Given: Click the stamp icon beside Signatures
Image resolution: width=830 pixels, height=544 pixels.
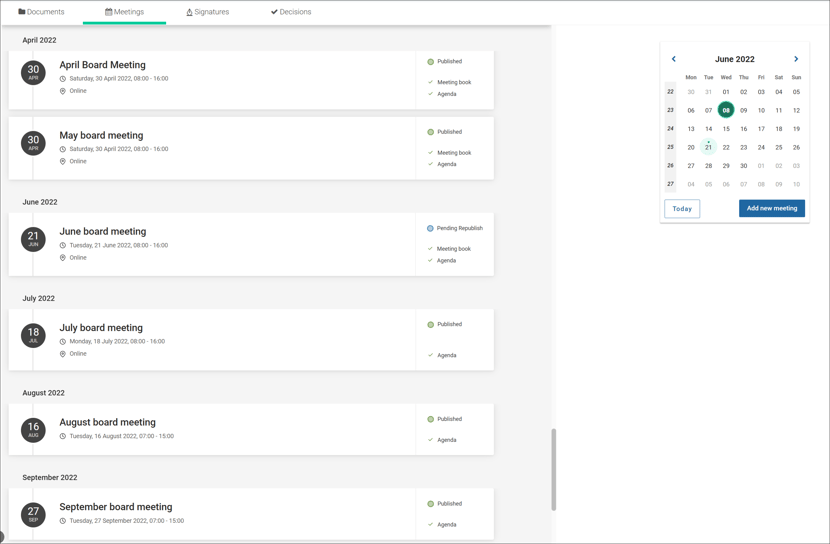Looking at the screenshot, I should pos(190,12).
